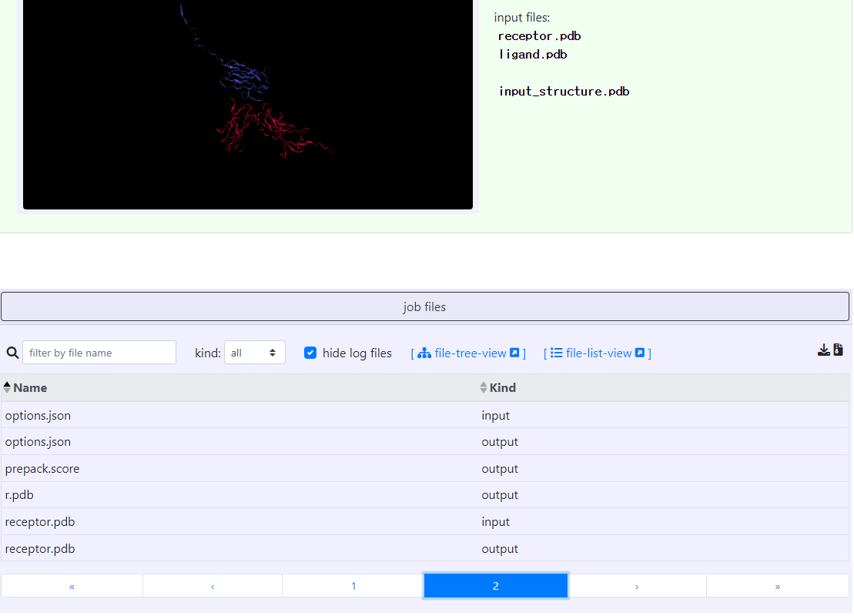Click external-link icon after file-list-view

(x=640, y=353)
